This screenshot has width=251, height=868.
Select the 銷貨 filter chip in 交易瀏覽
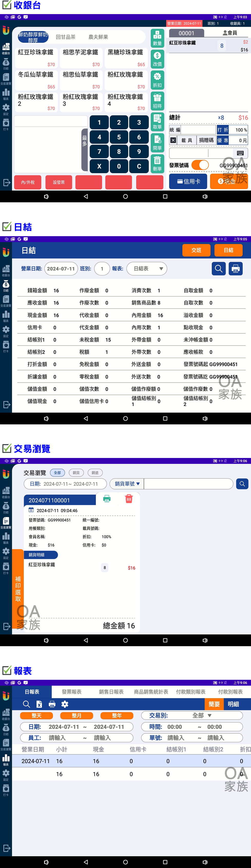(x=76, y=473)
